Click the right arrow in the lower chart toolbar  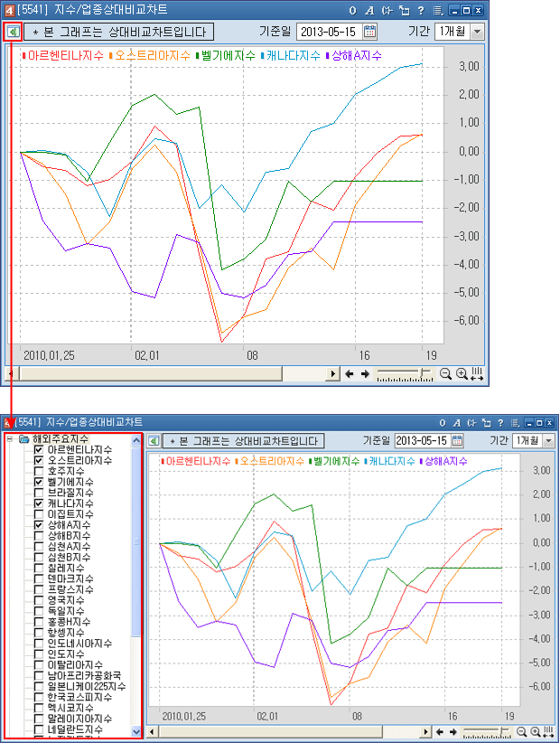point(453,732)
